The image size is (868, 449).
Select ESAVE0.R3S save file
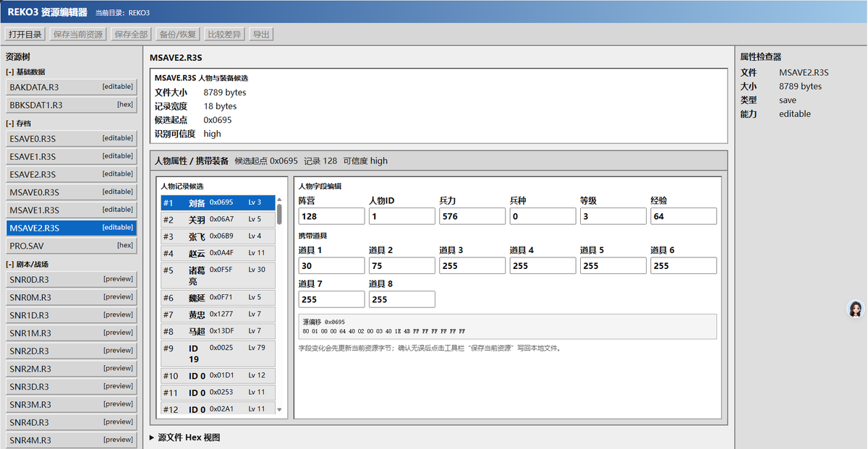pos(71,138)
